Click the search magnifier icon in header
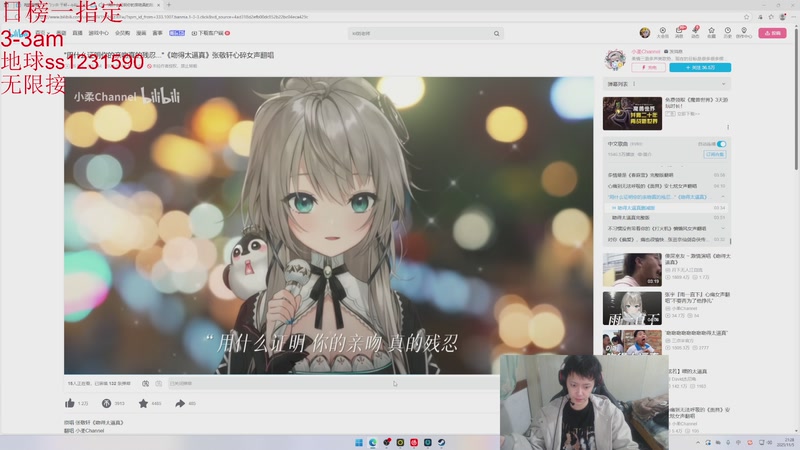This screenshot has width=800, height=450. pyautogui.click(x=496, y=34)
